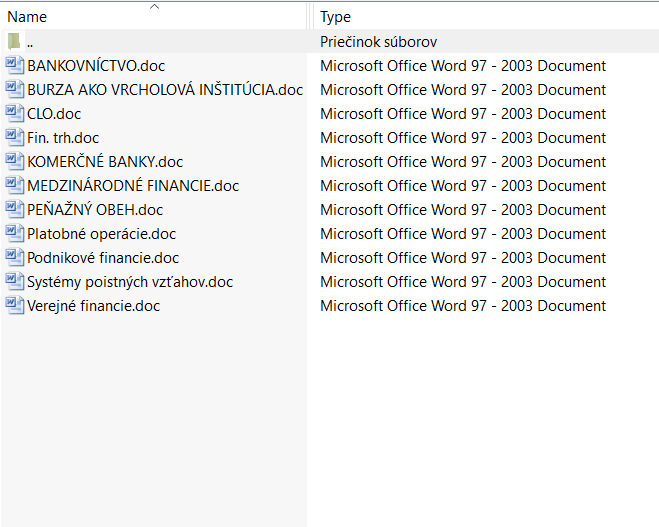Screen dimensions: 659x527
Task: Click the Word icon beside KOMERČNÉ BANKY.doc
Action: [14, 162]
